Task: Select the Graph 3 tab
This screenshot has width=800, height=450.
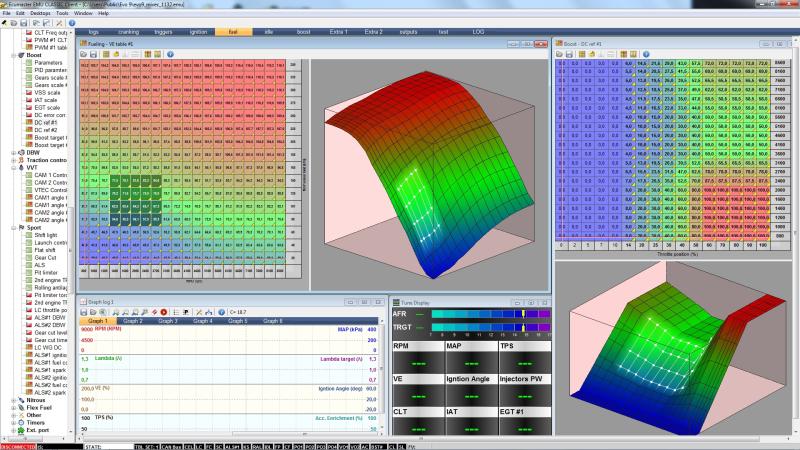Action: [167, 321]
